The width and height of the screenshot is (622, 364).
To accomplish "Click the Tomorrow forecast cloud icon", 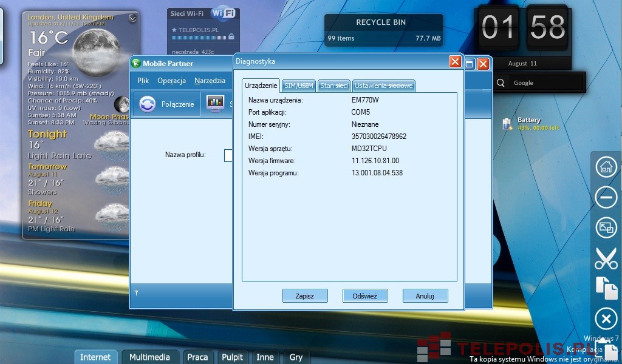I will (112, 180).
